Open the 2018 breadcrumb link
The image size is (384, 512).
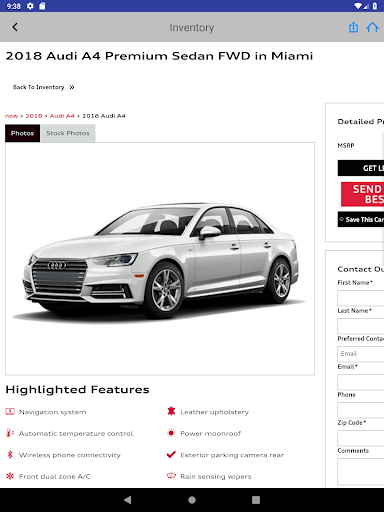point(34,116)
